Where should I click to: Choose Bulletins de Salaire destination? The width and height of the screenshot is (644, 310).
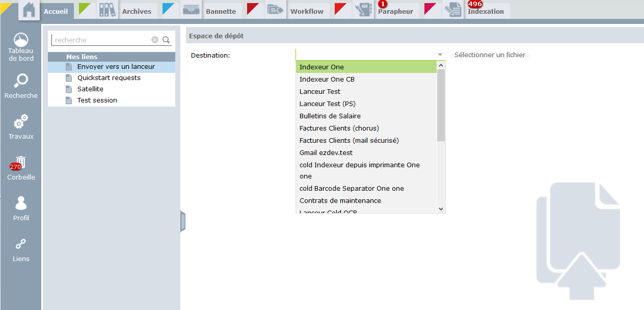click(330, 116)
